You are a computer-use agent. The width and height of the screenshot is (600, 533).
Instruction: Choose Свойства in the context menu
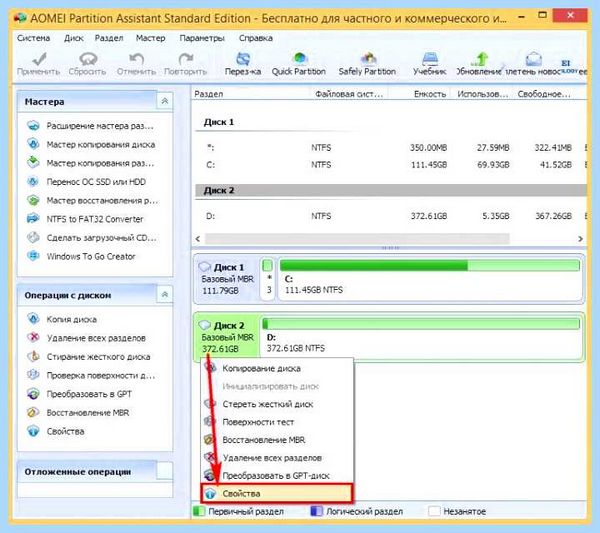277,493
